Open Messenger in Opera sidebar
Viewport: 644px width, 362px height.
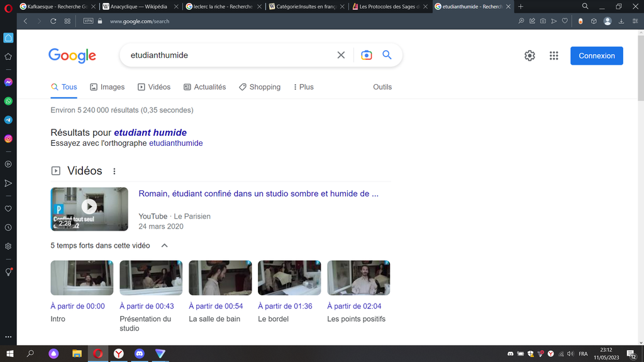tap(8, 82)
